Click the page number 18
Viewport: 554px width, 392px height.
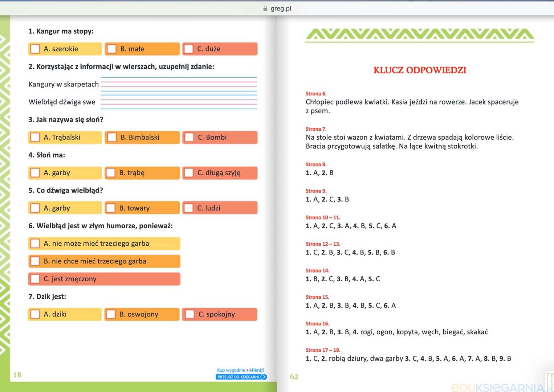pos(17,375)
